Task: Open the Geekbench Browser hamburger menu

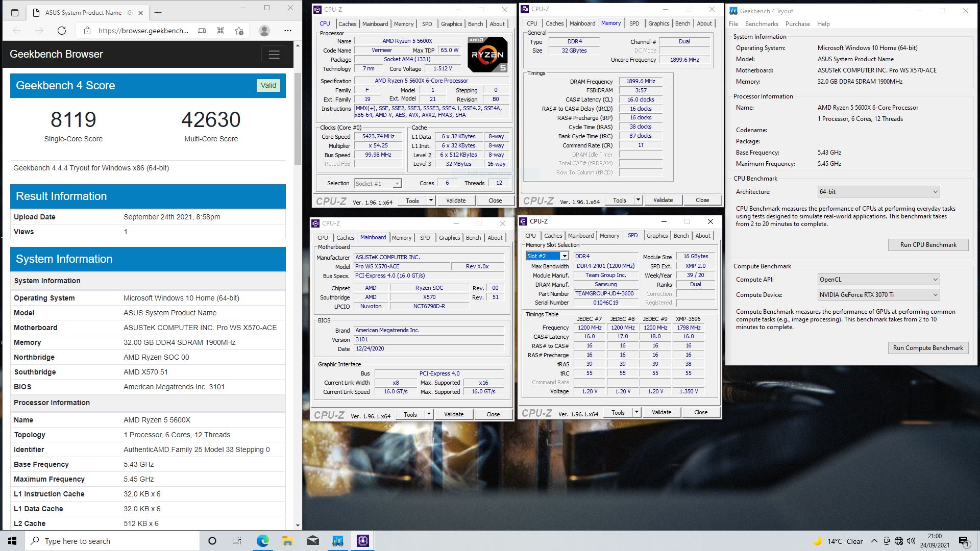Action: click(274, 55)
